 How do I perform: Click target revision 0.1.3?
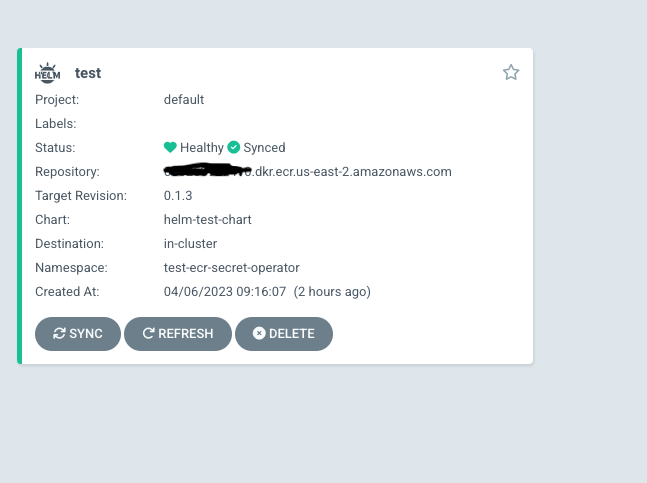pyautogui.click(x=178, y=195)
